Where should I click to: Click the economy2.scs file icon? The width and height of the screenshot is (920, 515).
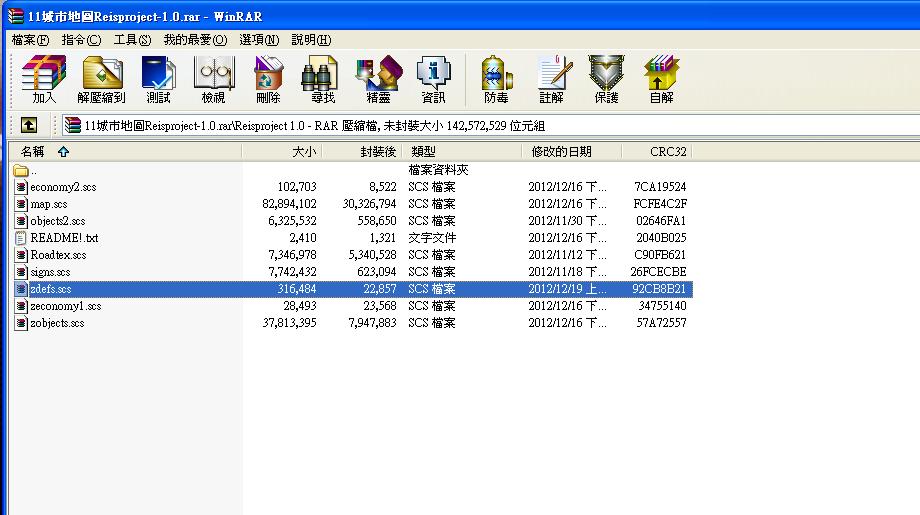pyautogui.click(x=21, y=187)
